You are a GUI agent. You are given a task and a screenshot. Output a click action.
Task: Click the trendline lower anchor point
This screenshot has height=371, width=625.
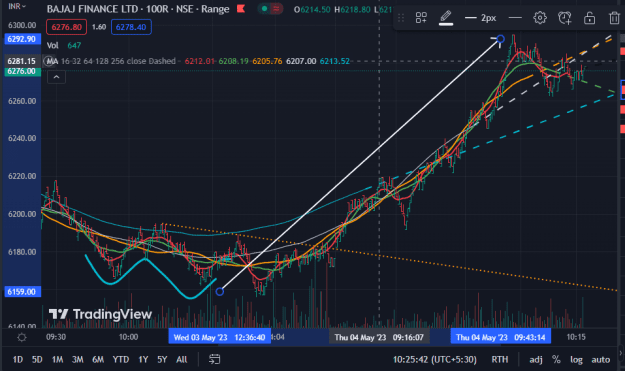(220, 292)
